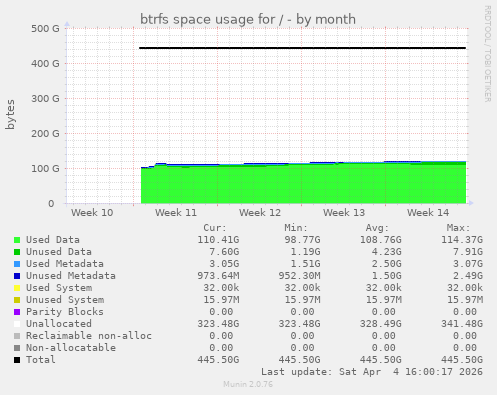Screen dimensions: 497x395
Task: Click the 'Min:' column header
Action: (x=296, y=228)
